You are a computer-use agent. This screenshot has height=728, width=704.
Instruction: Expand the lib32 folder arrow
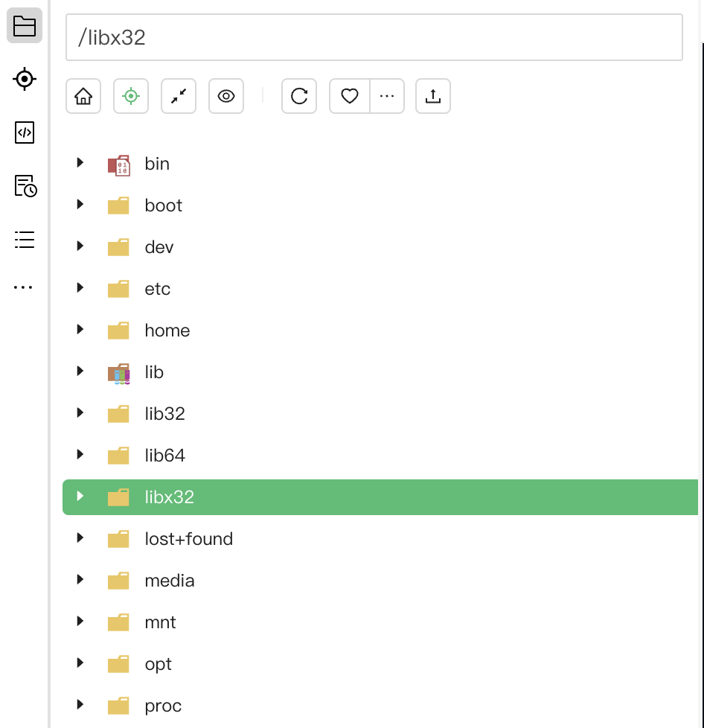pos(80,412)
